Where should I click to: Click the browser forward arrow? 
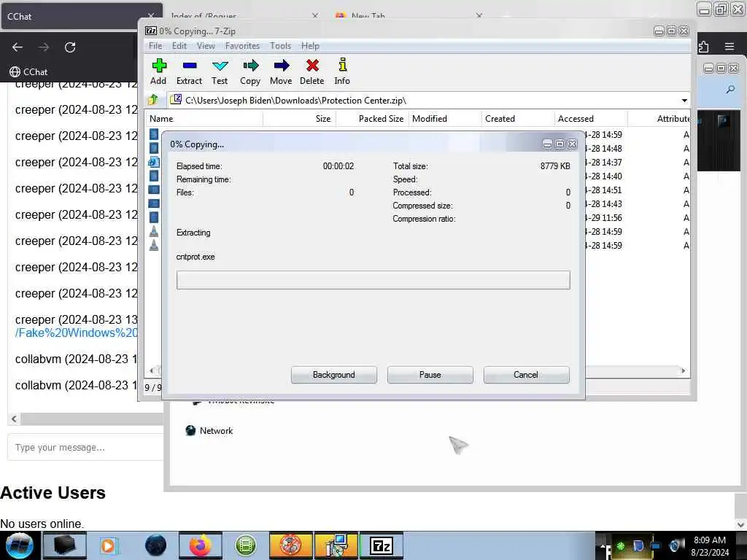(x=44, y=47)
